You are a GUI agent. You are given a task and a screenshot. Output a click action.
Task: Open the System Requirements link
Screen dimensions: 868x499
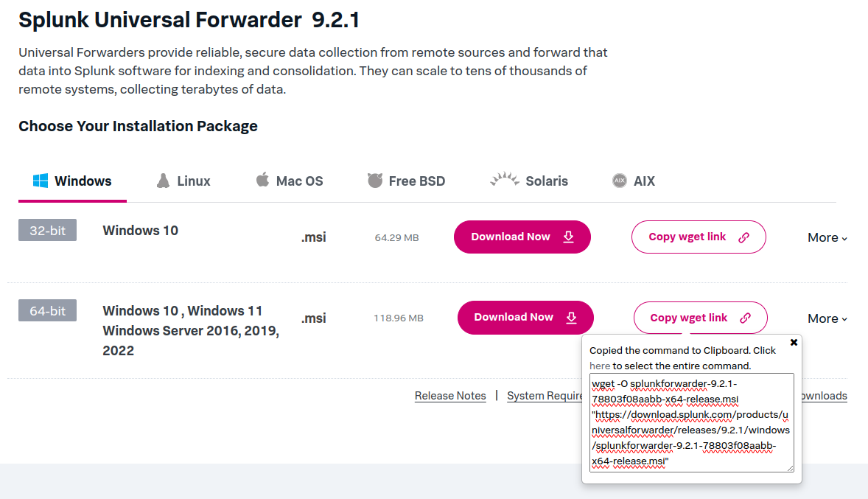click(x=545, y=396)
